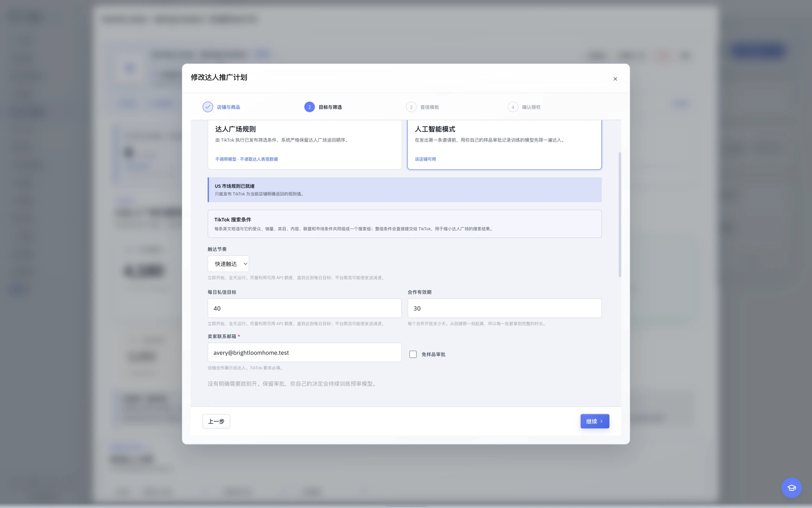
Task: Open the 店铺与商品 step label
Action: (228, 107)
